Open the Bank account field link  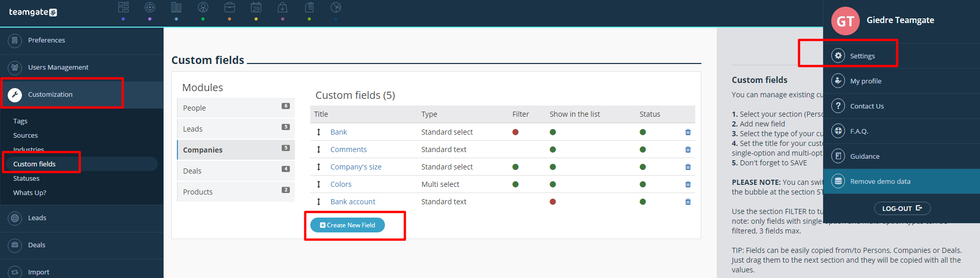pyautogui.click(x=353, y=202)
